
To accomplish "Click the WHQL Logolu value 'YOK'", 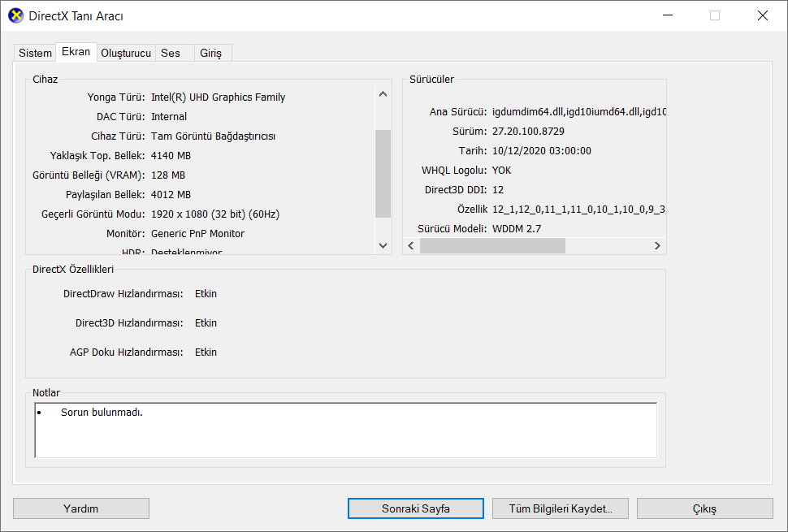I will coord(501,171).
